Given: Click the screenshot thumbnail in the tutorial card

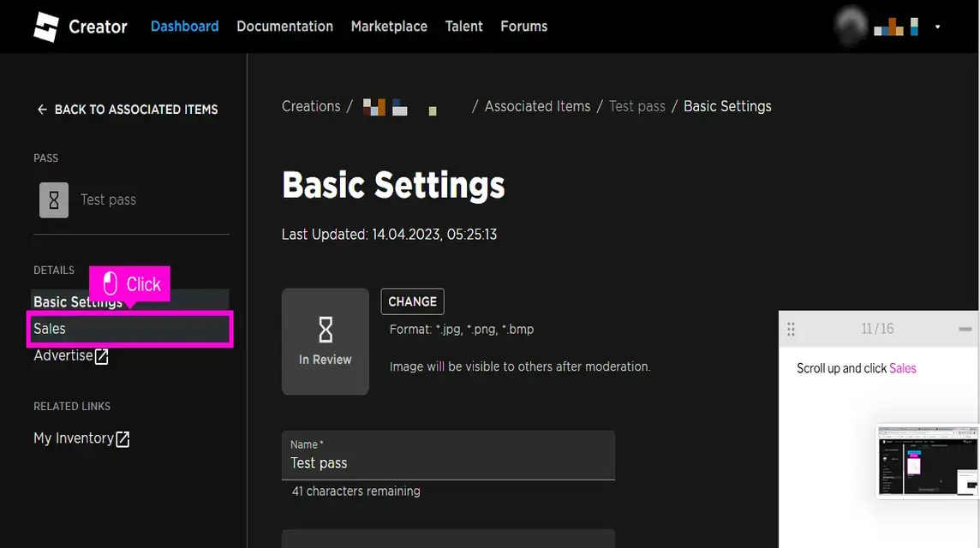Looking at the screenshot, I should click(x=928, y=462).
